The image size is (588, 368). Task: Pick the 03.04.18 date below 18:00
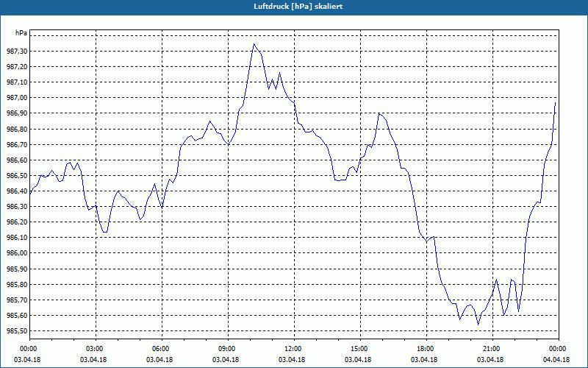click(x=424, y=360)
